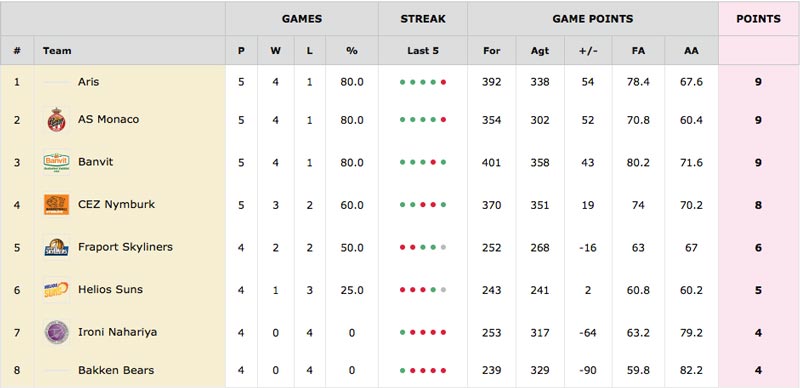Click the Aris placeholder logo

(57, 82)
